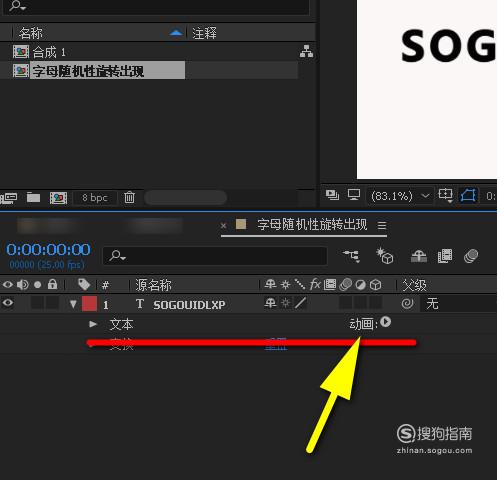Click the interpret footage icon

(9, 198)
